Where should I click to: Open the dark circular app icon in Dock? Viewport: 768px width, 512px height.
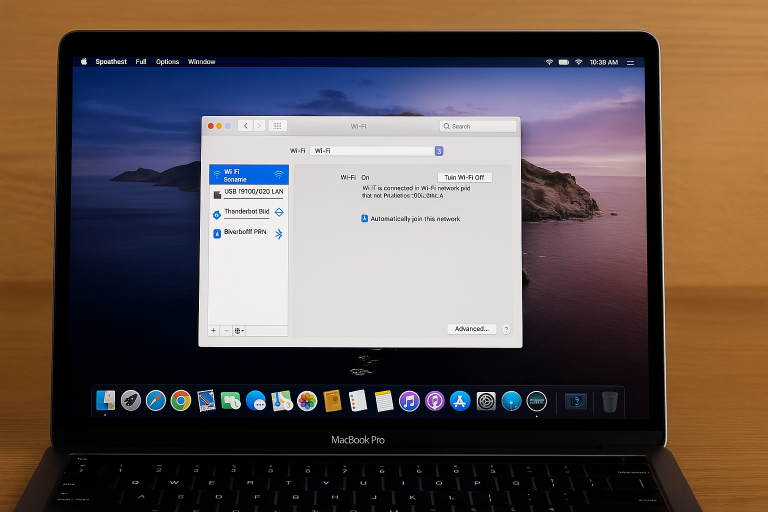[536, 401]
